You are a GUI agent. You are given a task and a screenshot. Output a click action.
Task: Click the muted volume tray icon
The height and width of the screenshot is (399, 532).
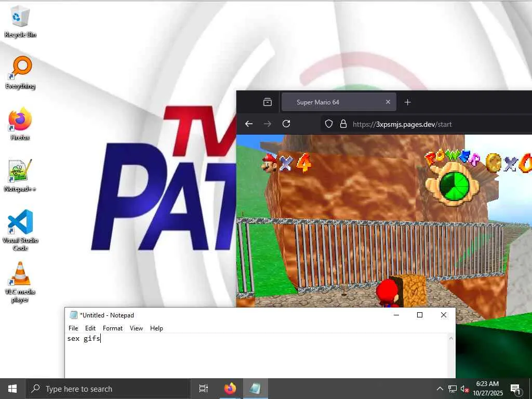pyautogui.click(x=464, y=389)
